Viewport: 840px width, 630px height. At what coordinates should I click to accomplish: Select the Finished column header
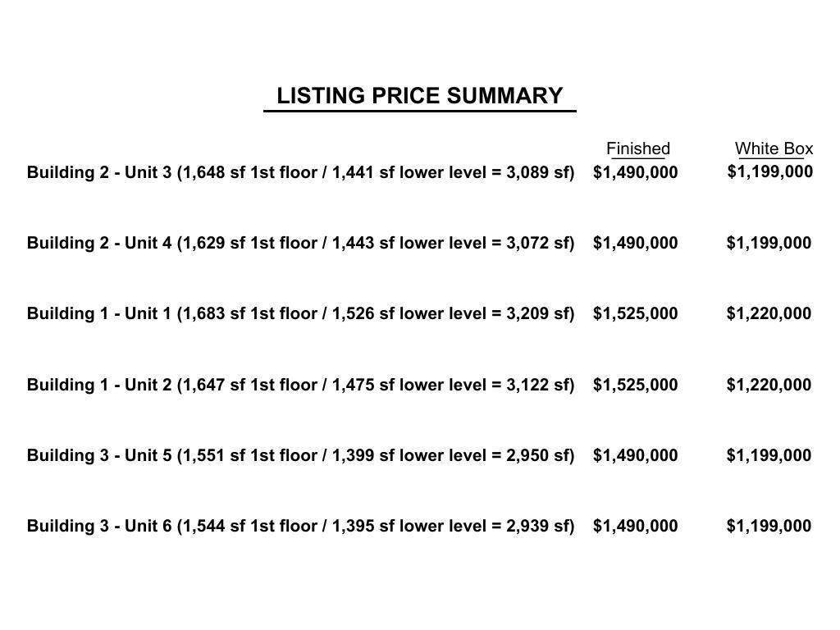tap(637, 148)
